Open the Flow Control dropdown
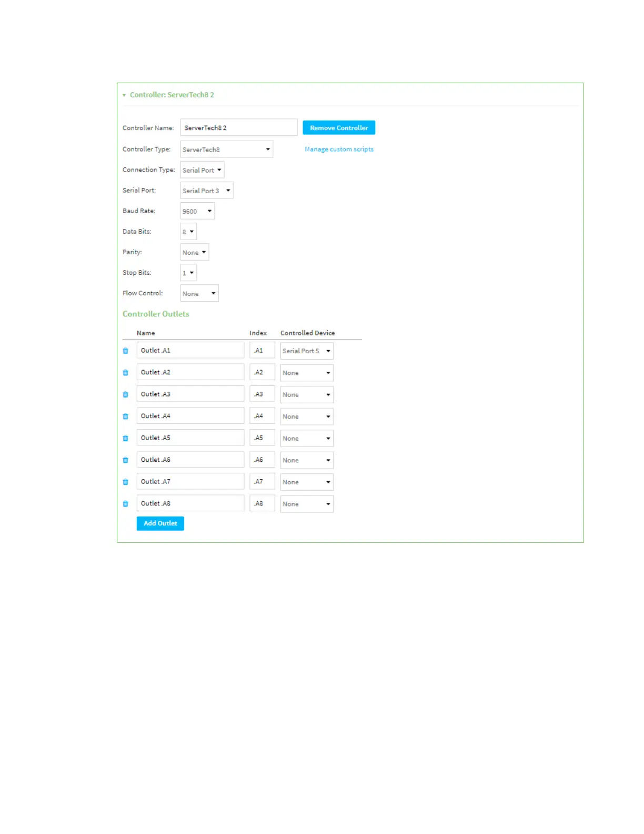The image size is (644, 834). pos(199,293)
